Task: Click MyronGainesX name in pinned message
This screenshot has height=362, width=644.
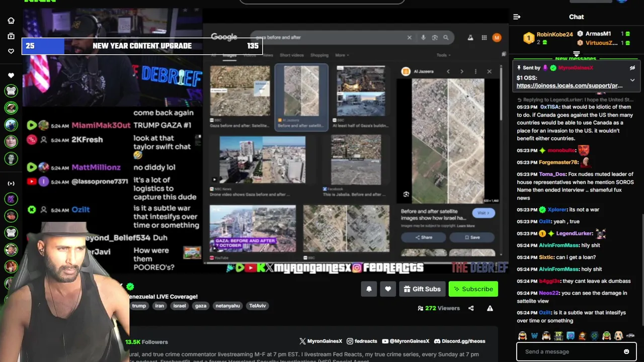Action: (576, 68)
